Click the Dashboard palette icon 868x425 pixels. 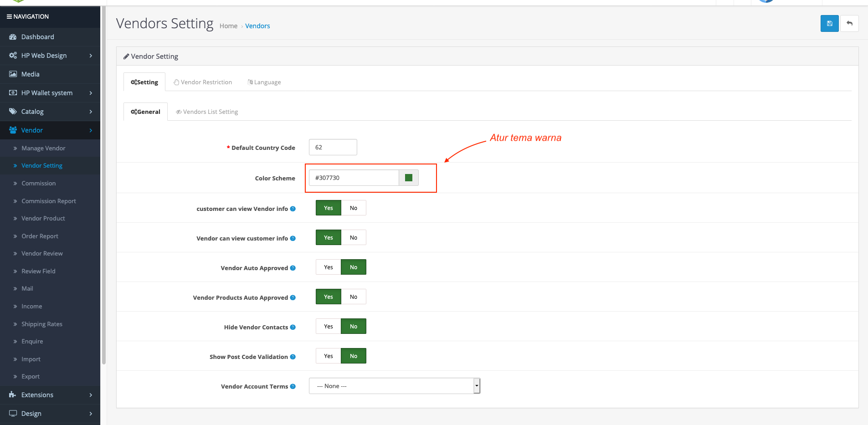(13, 37)
